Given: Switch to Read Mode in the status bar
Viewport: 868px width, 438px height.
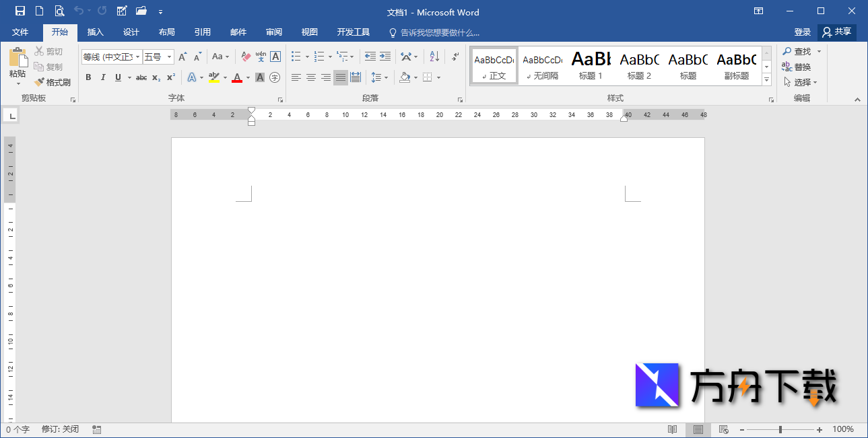Looking at the screenshot, I should coord(672,429).
